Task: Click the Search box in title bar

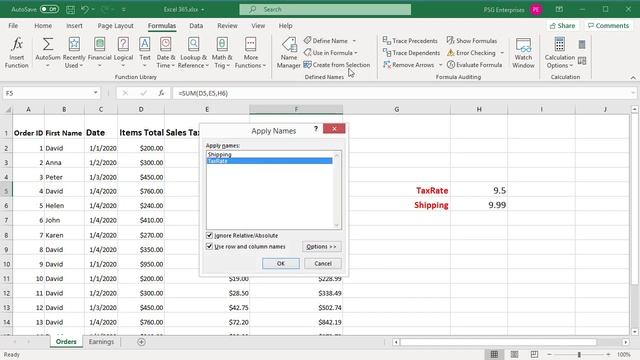Action: (325, 9)
